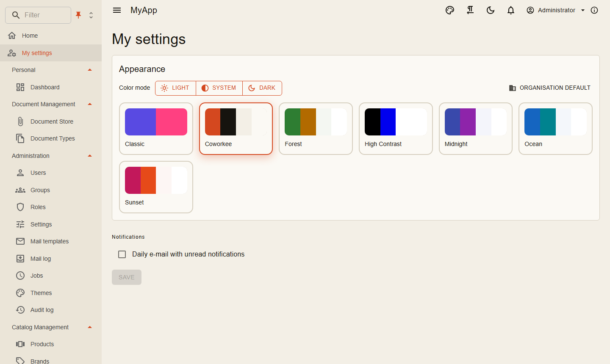This screenshot has height=364, width=610.
Task: Open the Administrator account dropdown
Action: [555, 10]
